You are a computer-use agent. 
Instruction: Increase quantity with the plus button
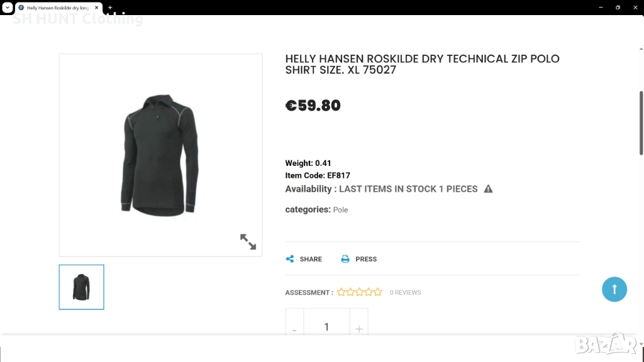(358, 328)
